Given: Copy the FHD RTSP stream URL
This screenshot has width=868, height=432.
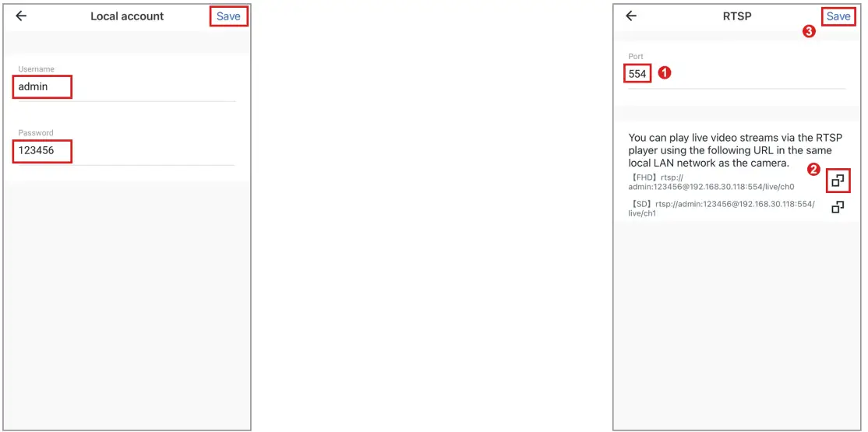Looking at the screenshot, I should tap(838, 181).
